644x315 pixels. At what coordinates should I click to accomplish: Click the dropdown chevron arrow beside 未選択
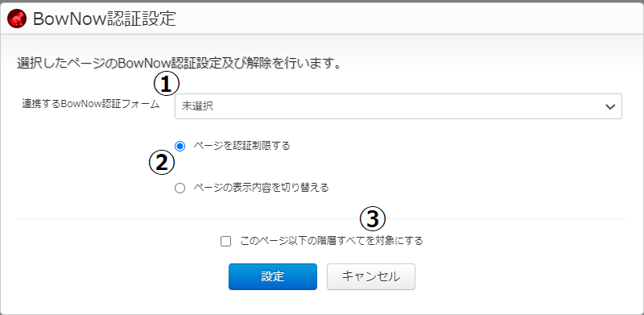[610, 107]
